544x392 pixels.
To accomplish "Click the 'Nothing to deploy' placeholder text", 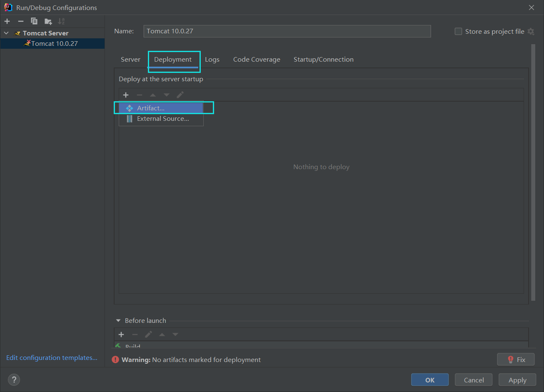I will (x=321, y=167).
